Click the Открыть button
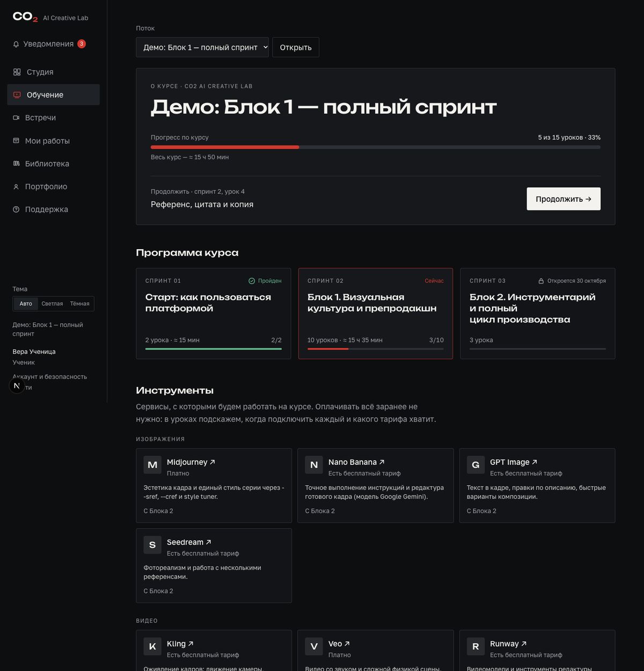 [296, 47]
